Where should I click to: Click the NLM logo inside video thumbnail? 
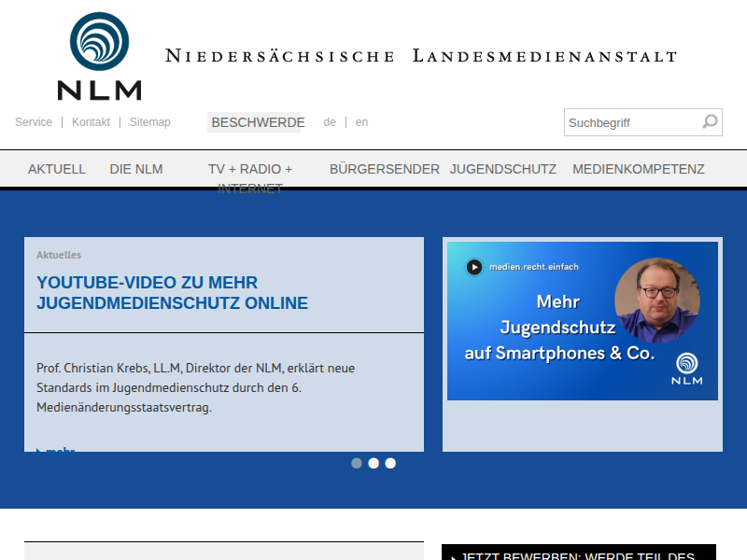687,369
